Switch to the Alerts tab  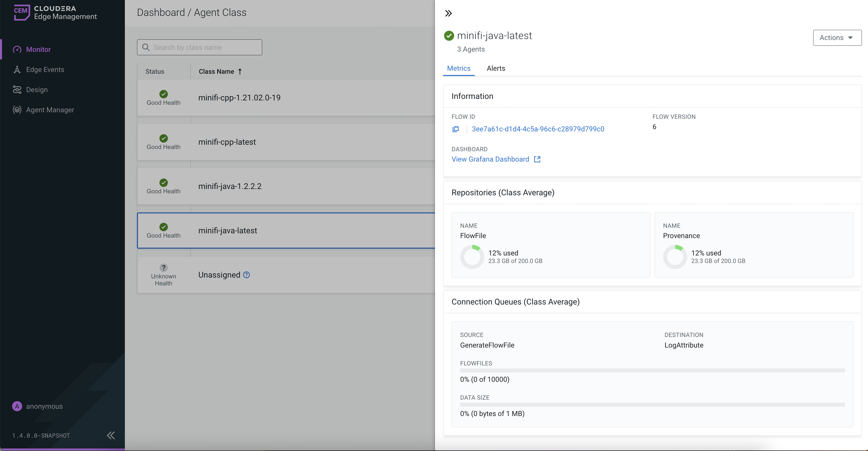(496, 68)
